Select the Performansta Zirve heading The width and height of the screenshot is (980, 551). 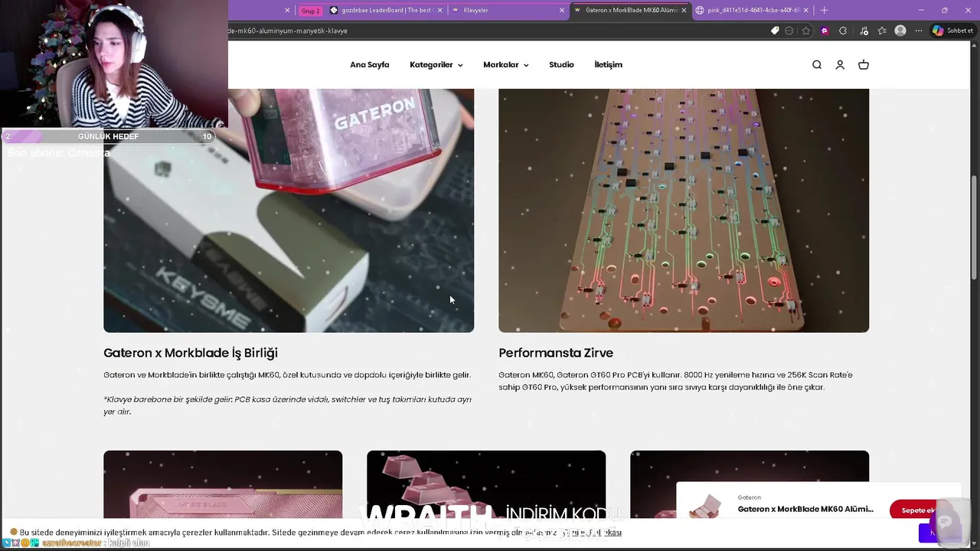pos(556,353)
